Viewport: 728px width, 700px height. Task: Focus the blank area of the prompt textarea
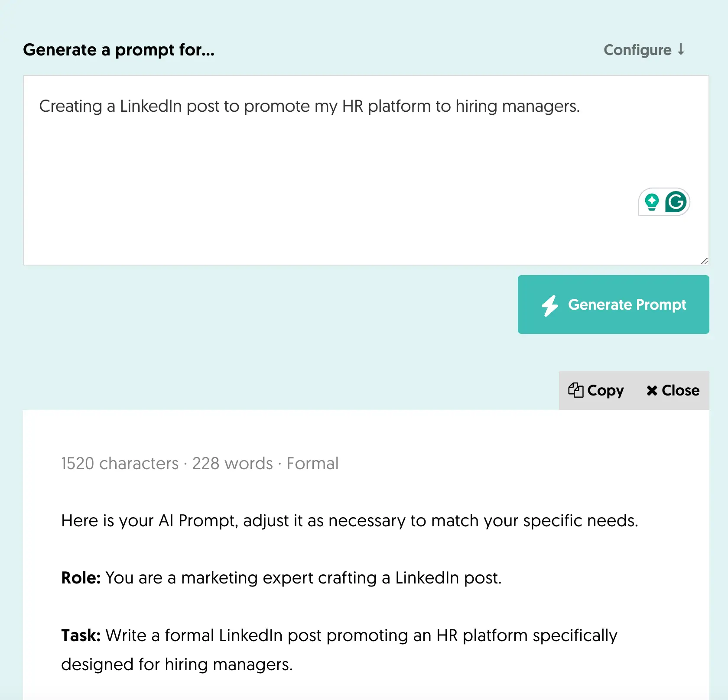tap(303, 186)
